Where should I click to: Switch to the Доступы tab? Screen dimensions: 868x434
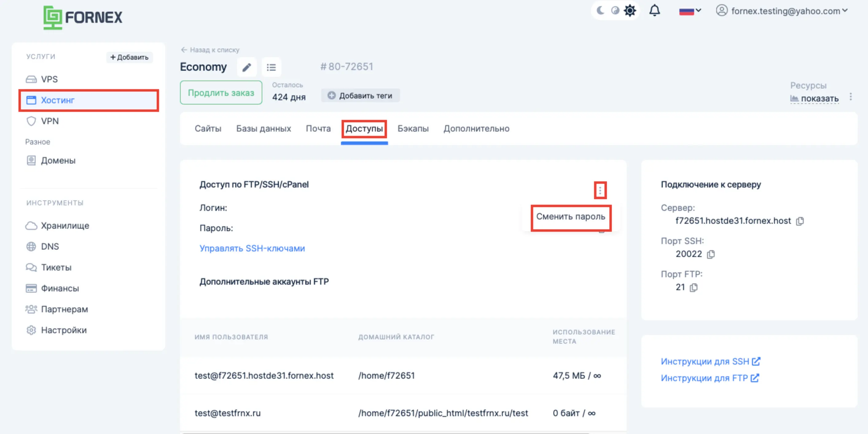364,128
